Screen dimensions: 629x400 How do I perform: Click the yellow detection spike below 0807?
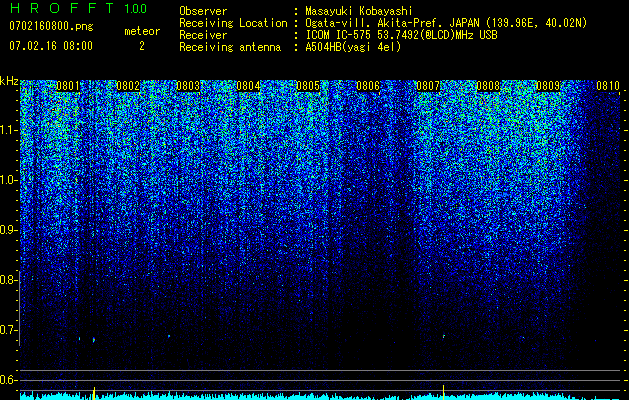pyautogui.click(x=444, y=392)
